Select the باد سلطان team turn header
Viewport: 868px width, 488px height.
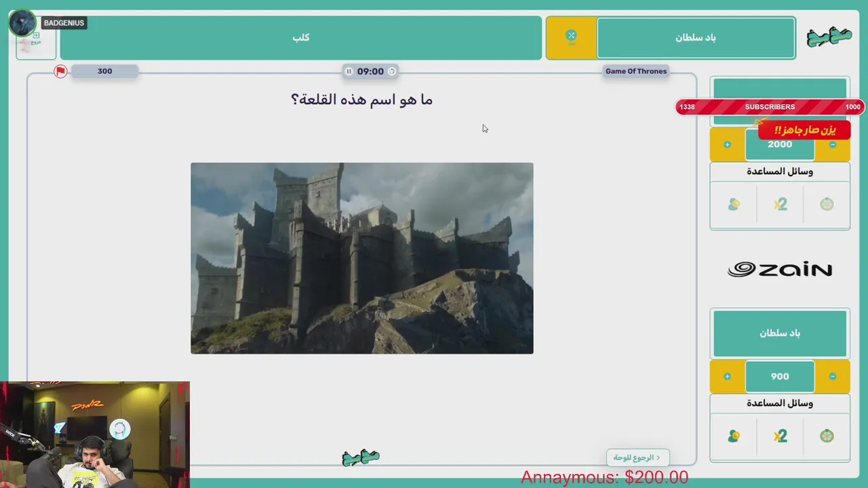pos(696,38)
